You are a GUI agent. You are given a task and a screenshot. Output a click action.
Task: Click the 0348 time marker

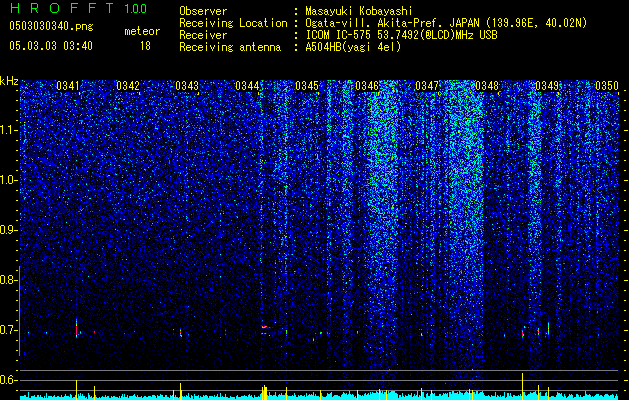pyautogui.click(x=487, y=86)
